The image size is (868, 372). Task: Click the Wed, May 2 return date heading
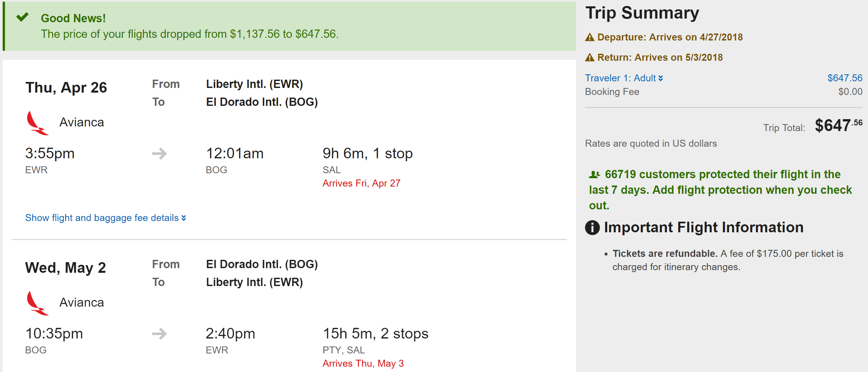(65, 268)
